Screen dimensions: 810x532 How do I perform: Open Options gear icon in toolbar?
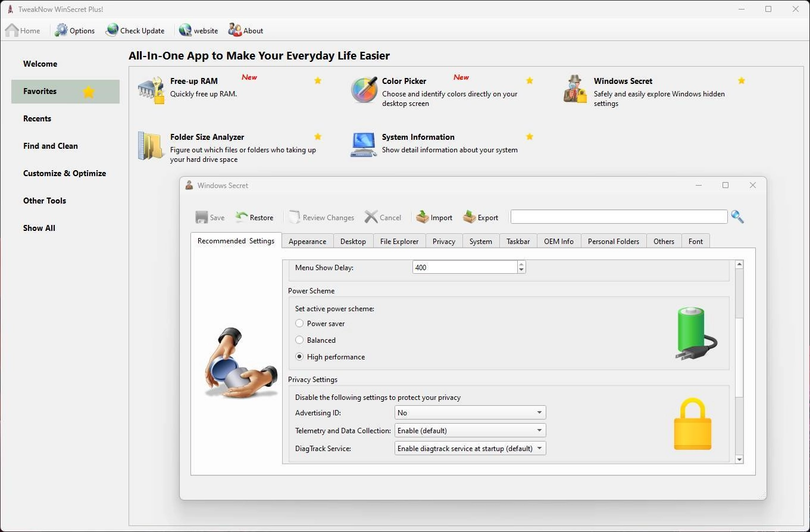[x=61, y=30]
